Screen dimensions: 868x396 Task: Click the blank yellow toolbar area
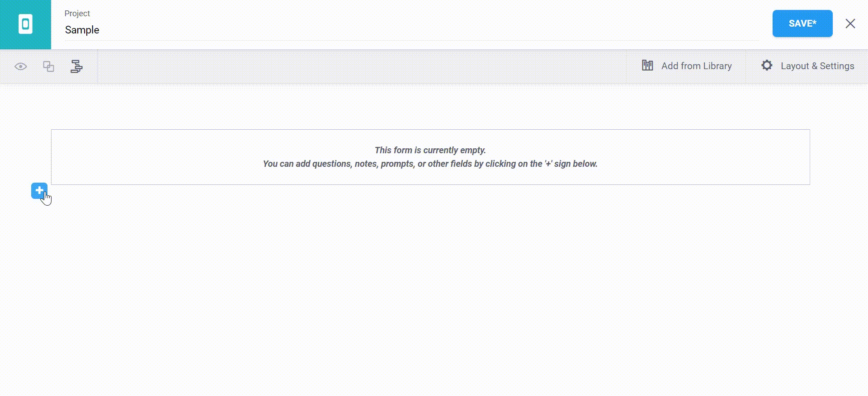point(362,66)
